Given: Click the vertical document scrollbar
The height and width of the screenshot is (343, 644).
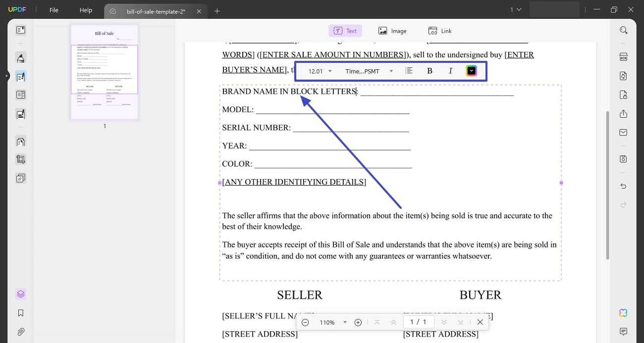Looking at the screenshot, I should click(x=608, y=186).
